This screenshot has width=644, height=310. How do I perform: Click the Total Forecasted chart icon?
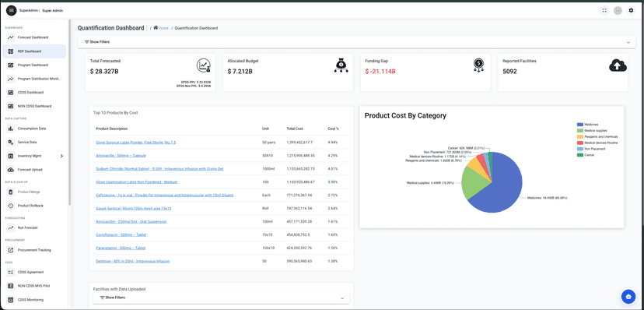click(204, 65)
